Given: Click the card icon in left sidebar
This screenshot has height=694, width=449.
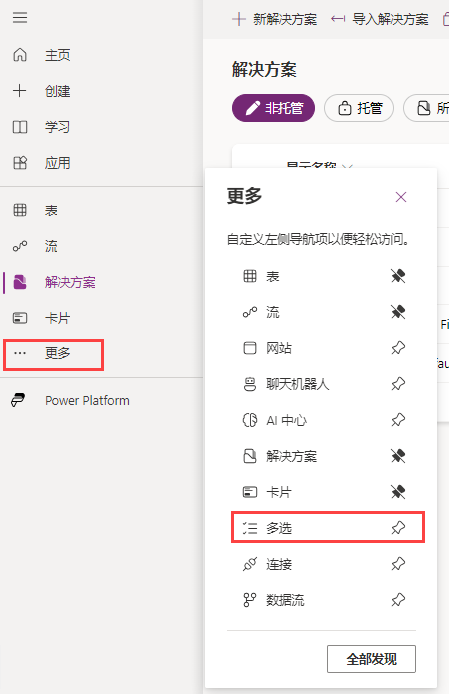Looking at the screenshot, I should click(20, 318).
